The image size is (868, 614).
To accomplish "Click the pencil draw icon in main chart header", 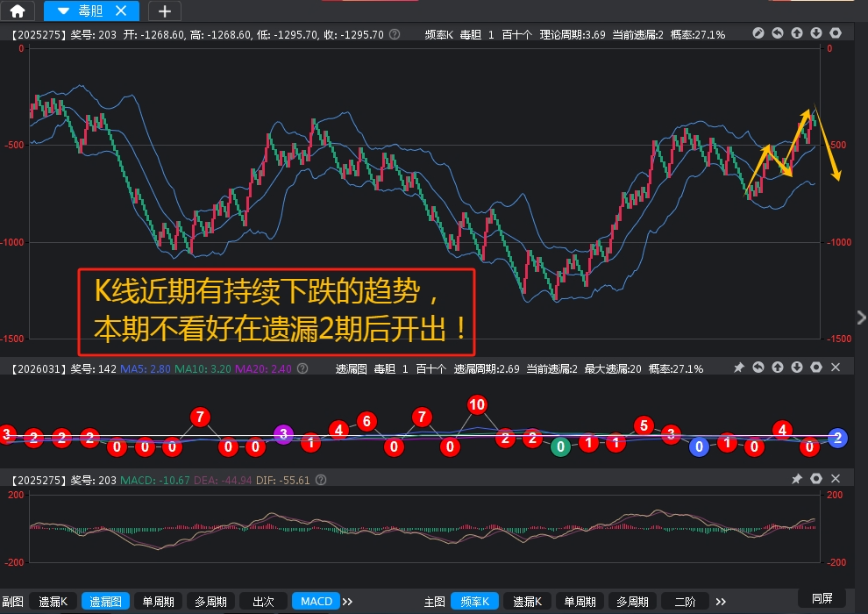I will click(x=758, y=33).
